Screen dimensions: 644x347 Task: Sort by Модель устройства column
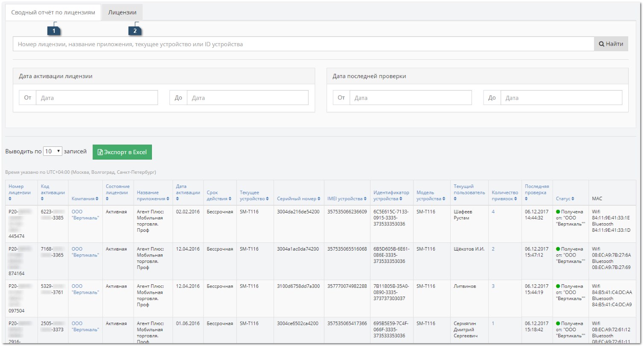431,195
